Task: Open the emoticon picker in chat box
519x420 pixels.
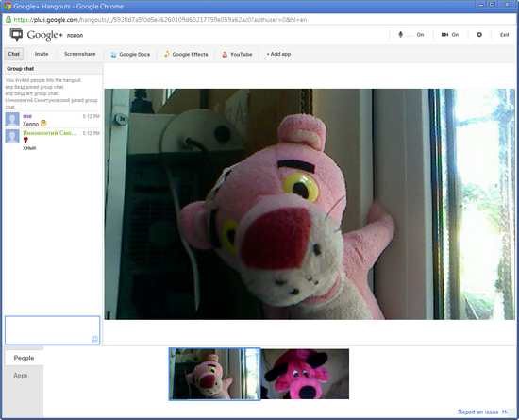Action: pos(94,339)
